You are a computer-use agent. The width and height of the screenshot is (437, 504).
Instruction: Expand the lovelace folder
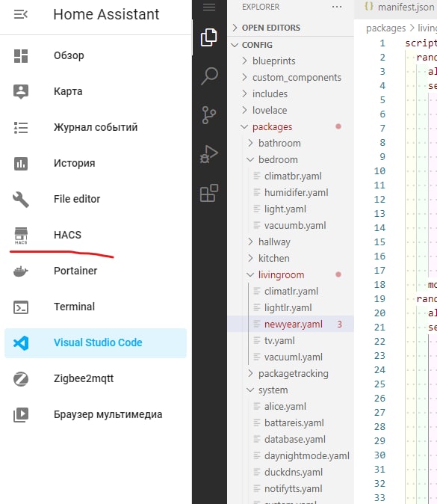[x=245, y=110]
